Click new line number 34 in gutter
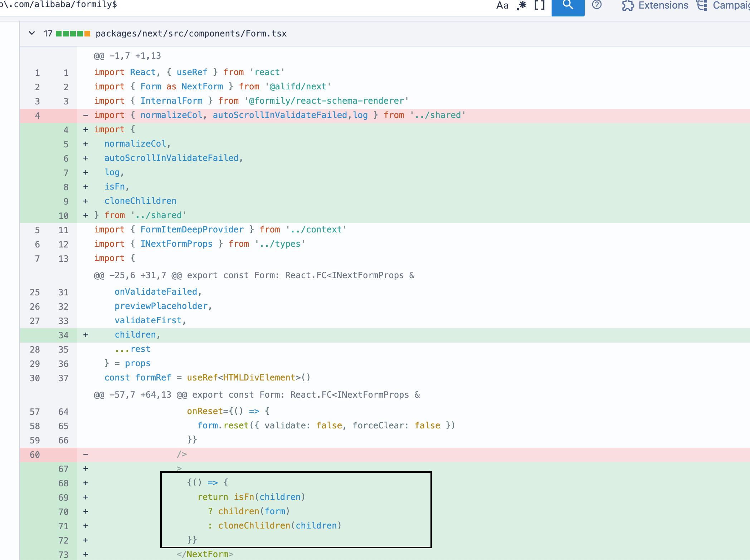 (63, 335)
